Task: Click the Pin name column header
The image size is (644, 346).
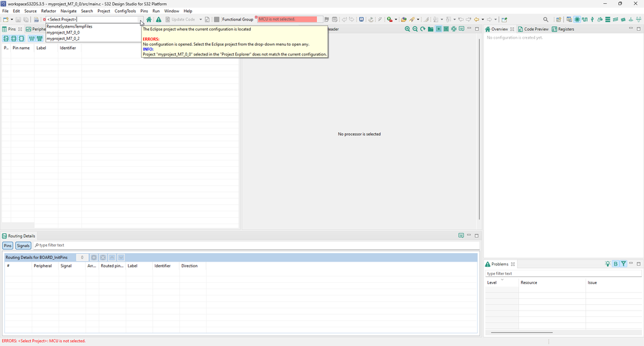Action: [23, 48]
